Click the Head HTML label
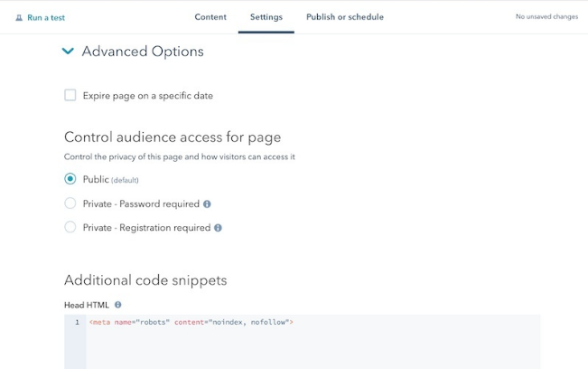This screenshot has height=369, width=588. (87, 305)
